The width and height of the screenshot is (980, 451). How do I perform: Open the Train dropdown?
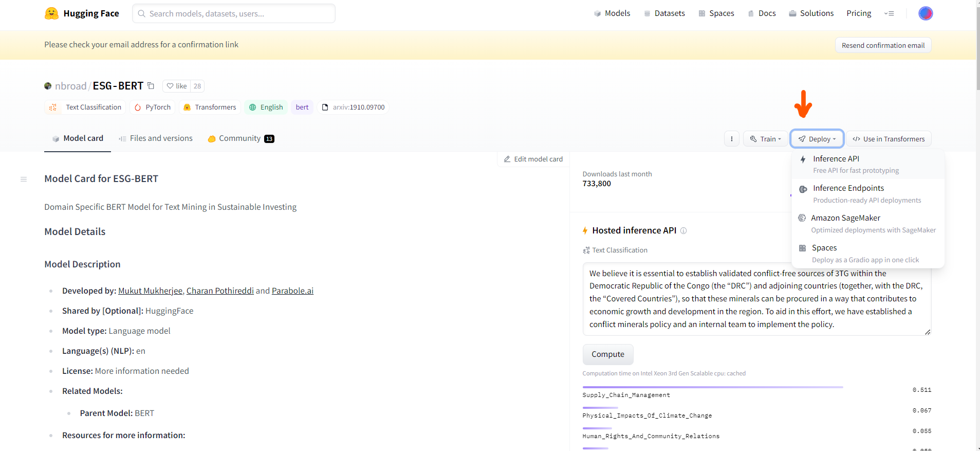click(765, 139)
